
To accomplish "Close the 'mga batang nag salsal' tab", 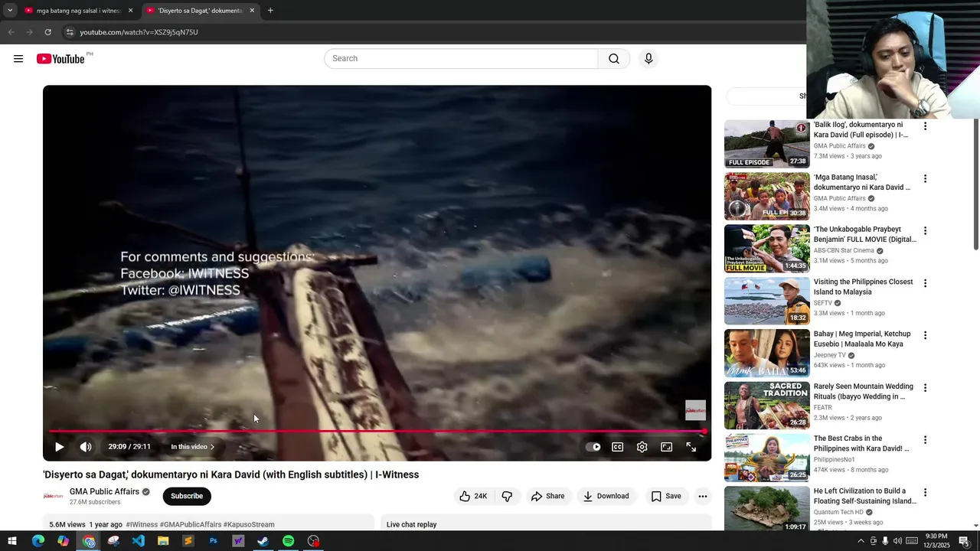I will (x=130, y=11).
